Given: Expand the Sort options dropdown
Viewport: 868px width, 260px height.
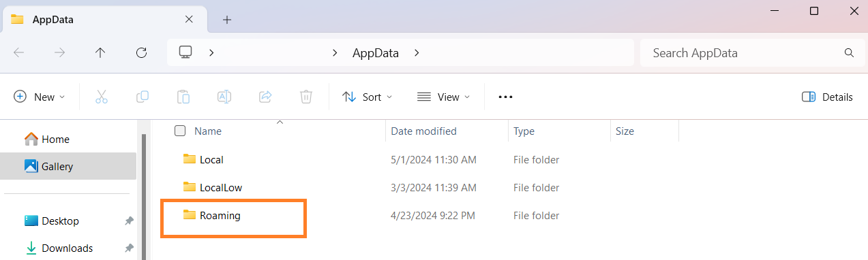Looking at the screenshot, I should (x=368, y=97).
